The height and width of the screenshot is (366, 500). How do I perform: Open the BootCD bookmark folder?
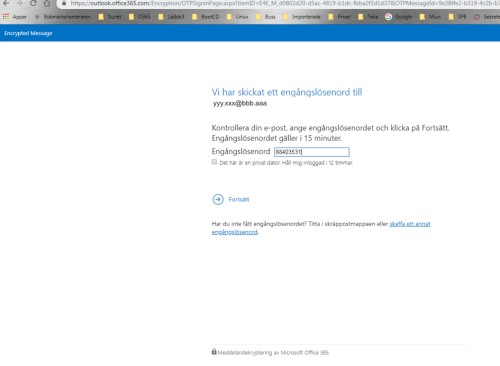pos(206,16)
